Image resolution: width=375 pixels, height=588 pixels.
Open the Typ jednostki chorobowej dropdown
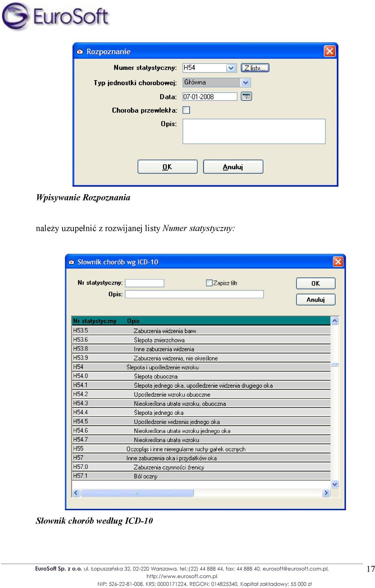tap(245, 82)
